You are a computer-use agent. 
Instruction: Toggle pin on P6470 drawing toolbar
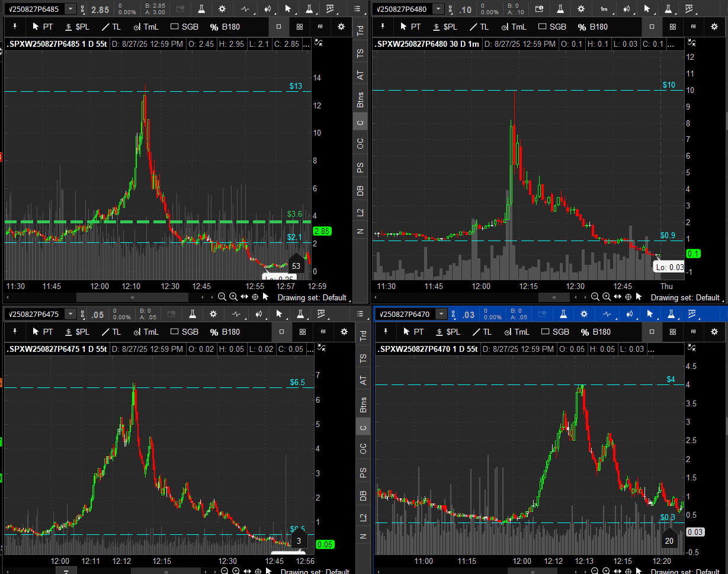click(x=386, y=332)
